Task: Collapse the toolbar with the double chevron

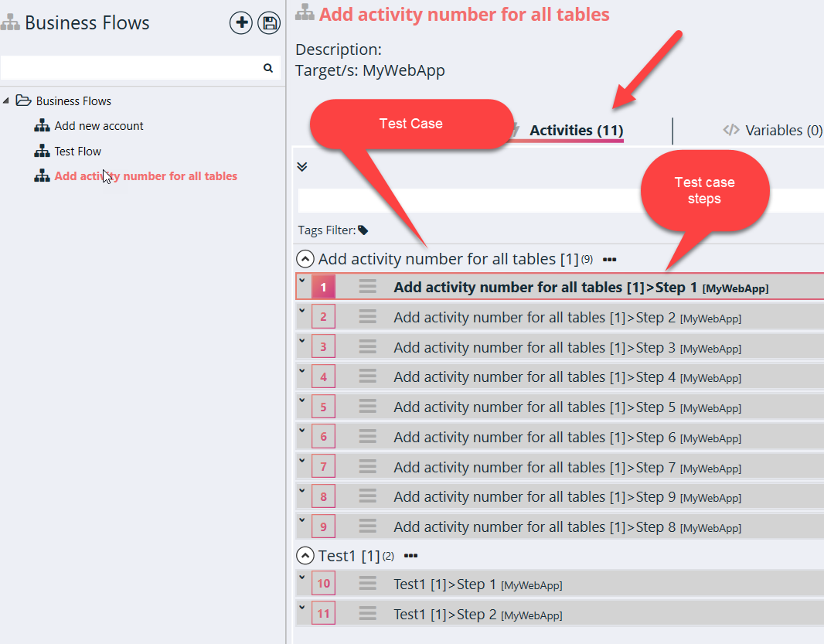Action: click(x=302, y=166)
